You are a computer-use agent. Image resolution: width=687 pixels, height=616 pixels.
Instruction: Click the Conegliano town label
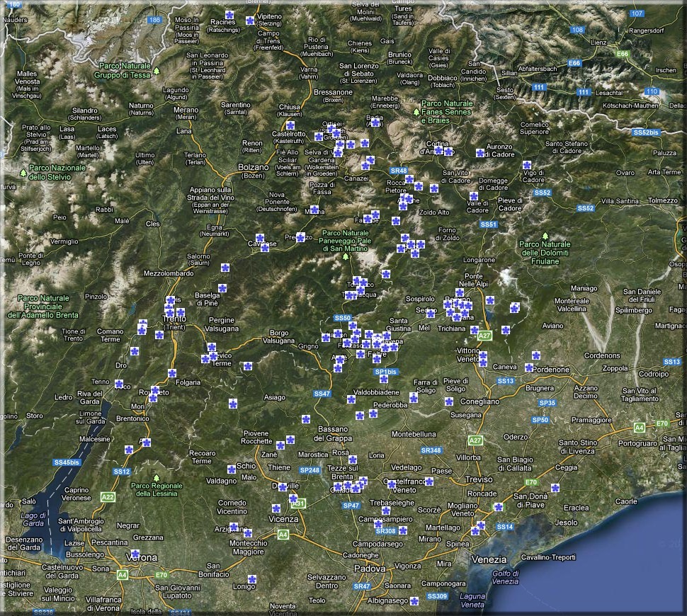(479, 401)
